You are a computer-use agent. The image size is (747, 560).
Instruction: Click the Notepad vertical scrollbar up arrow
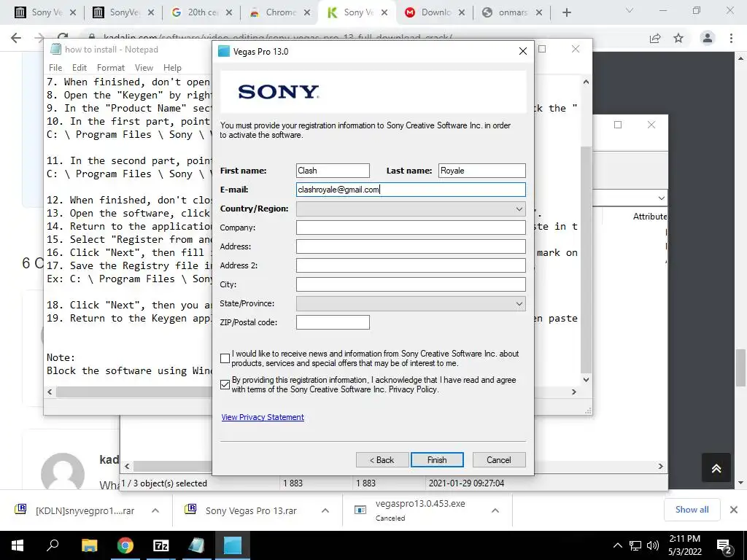point(586,82)
